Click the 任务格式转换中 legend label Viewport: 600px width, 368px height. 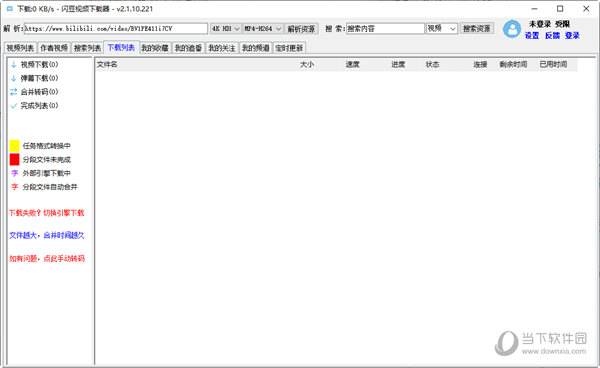pos(47,146)
